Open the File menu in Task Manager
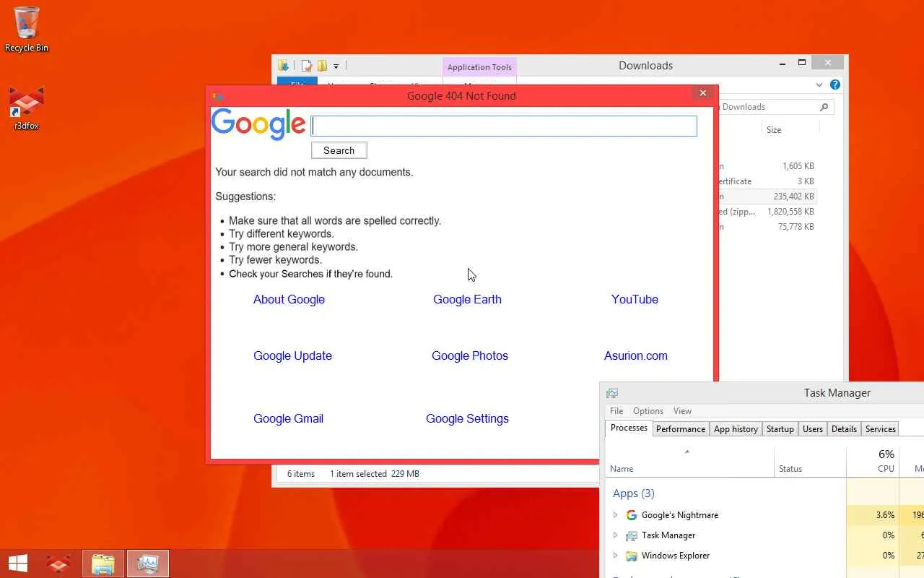924x578 pixels. 616,411
